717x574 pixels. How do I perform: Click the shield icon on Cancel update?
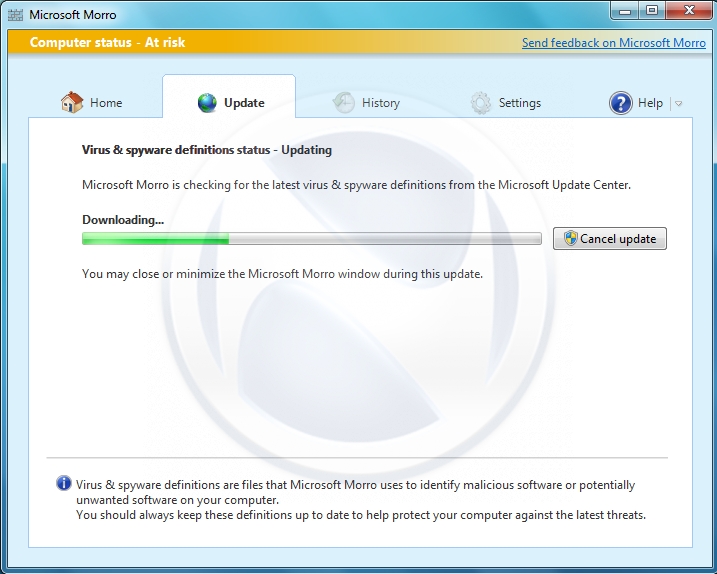tap(570, 239)
